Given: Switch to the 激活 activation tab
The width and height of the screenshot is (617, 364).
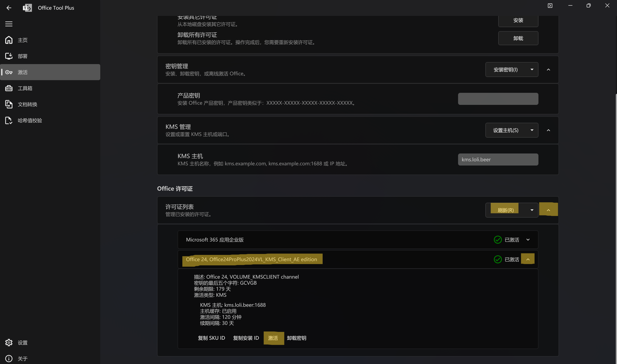Looking at the screenshot, I should click(x=23, y=72).
